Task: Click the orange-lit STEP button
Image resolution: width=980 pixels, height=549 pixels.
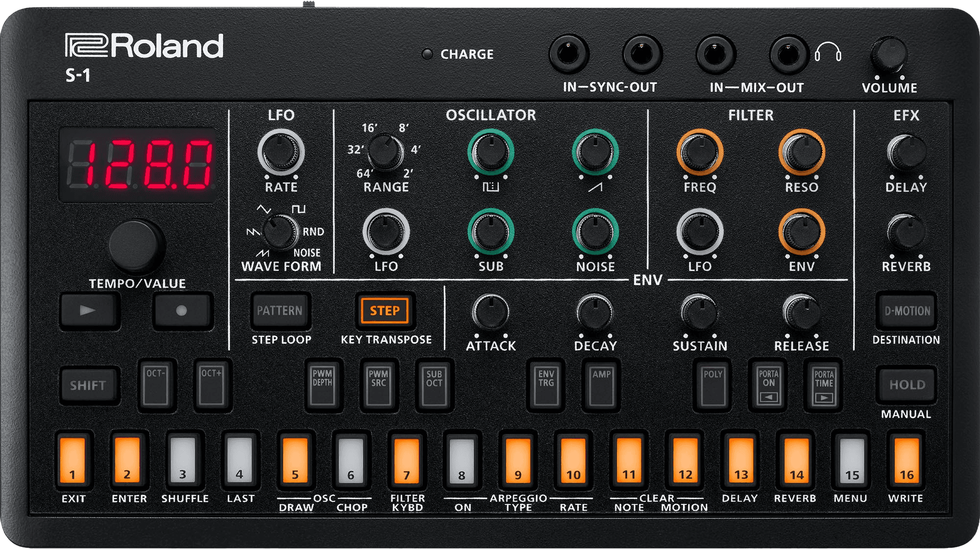Action: click(385, 310)
